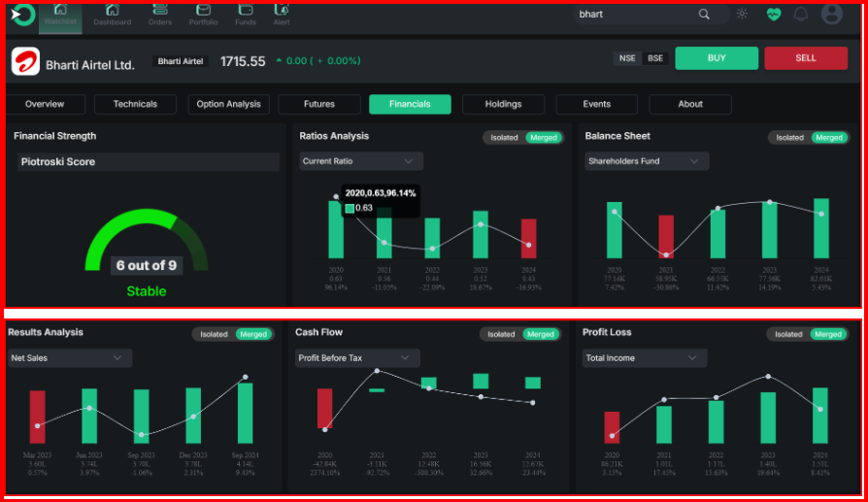This screenshot has width=868, height=502.
Task: Click the 2021 red Shareholders Fund bar
Action: [666, 237]
